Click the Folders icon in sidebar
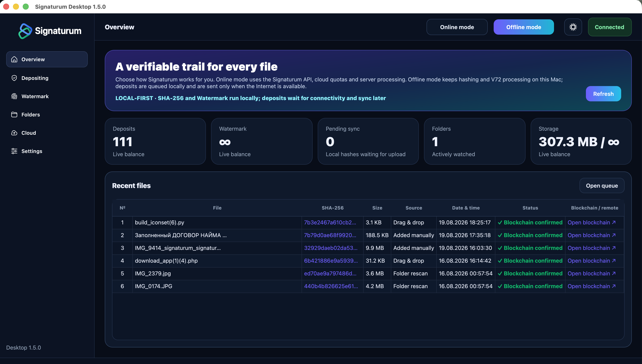This screenshot has width=642, height=364. click(x=14, y=115)
